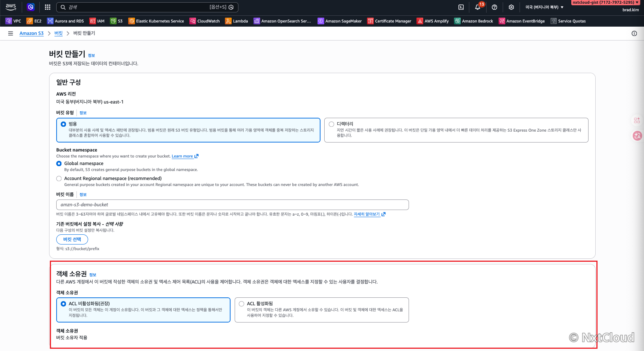644x351 pixels.
Task: Open the Amazon OpenSearch Service shortcut
Action: 282,21
